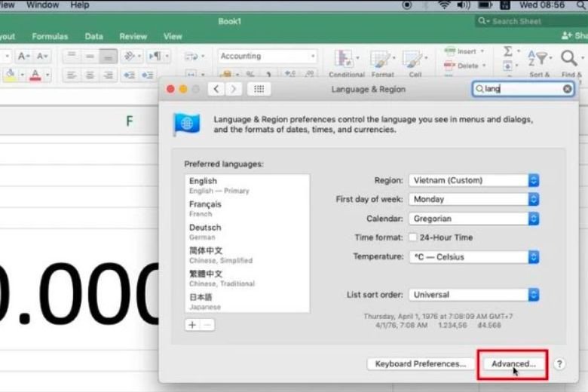The height and width of the screenshot is (392, 588).
Task: Click the text direction paragraph icon
Action: [155, 57]
